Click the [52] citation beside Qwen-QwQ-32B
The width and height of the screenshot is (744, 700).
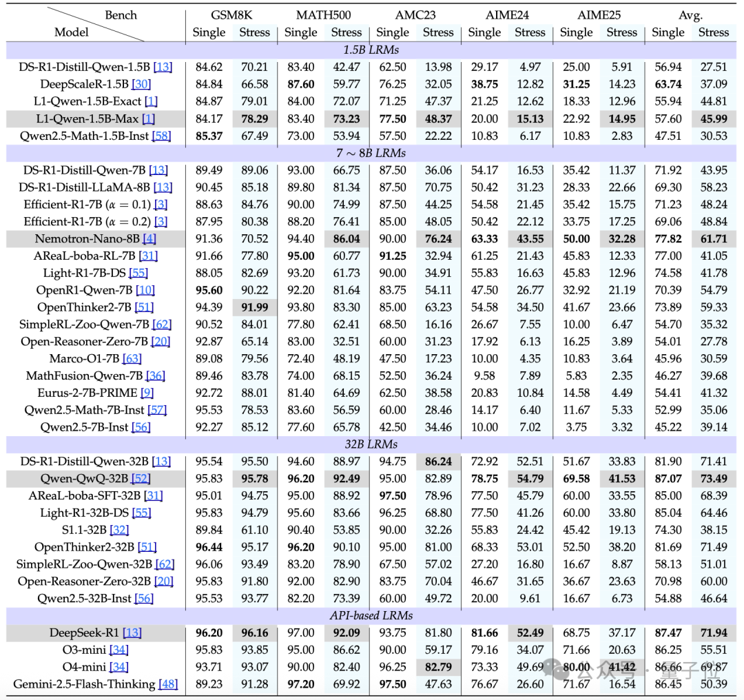(141, 478)
